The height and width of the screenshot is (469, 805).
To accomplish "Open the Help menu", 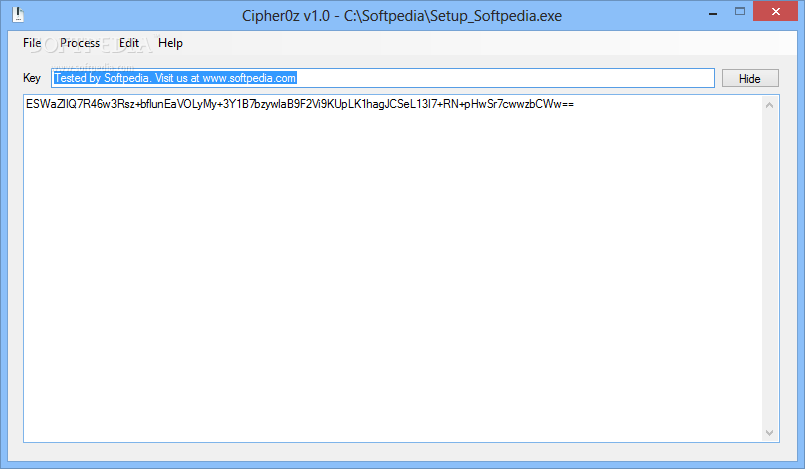I will [170, 43].
